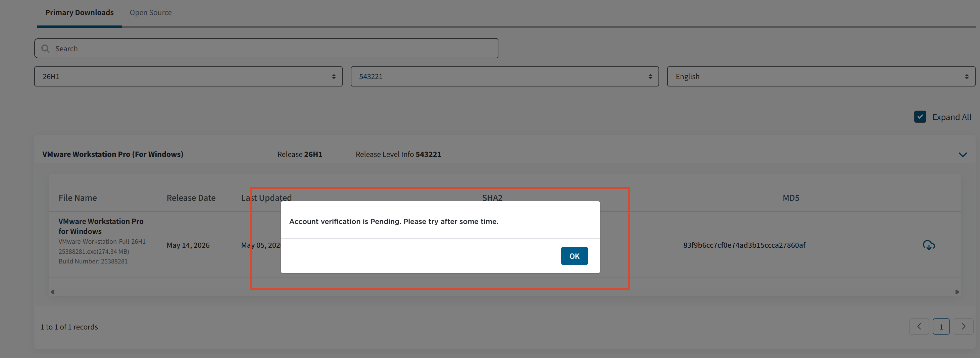
Task: Click the '1 to 1 of 1 records' text
Action: point(69,327)
